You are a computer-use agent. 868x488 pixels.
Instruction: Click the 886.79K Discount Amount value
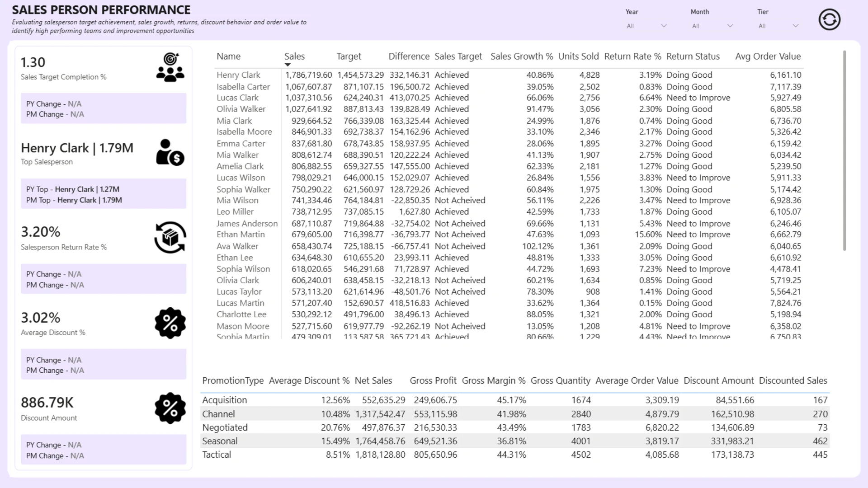[x=47, y=403]
